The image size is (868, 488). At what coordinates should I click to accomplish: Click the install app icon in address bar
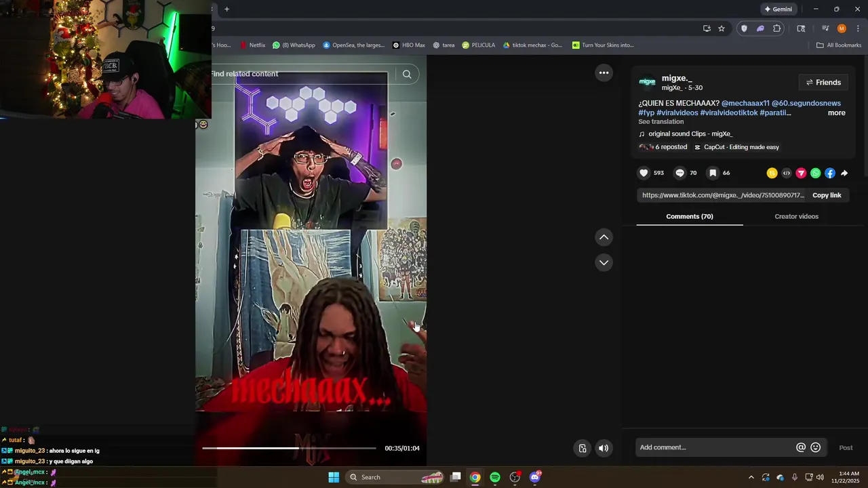[707, 28]
